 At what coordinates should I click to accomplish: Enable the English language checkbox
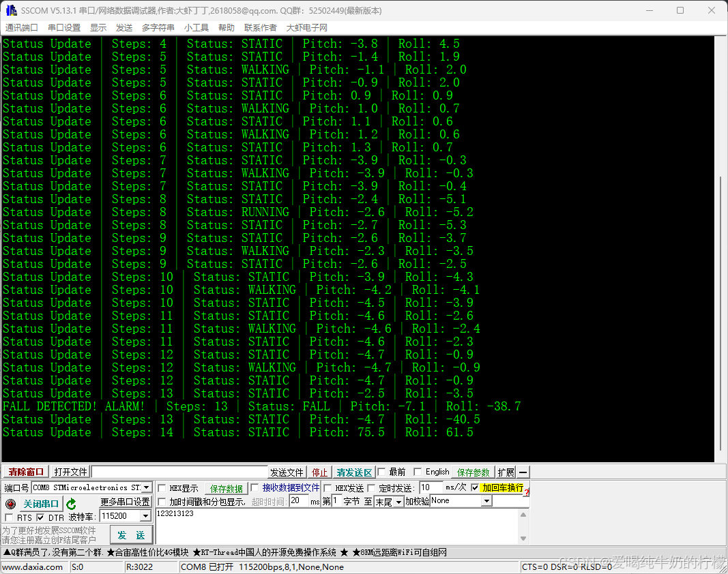[418, 472]
